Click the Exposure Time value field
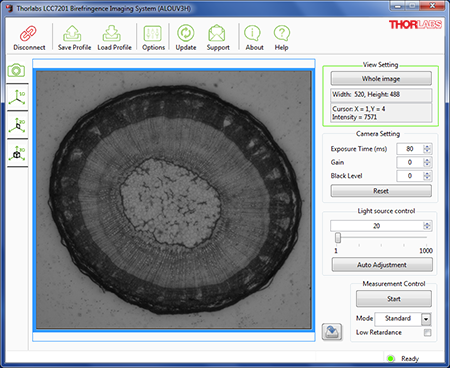Screen dimensions: 450x368 coord(410,149)
